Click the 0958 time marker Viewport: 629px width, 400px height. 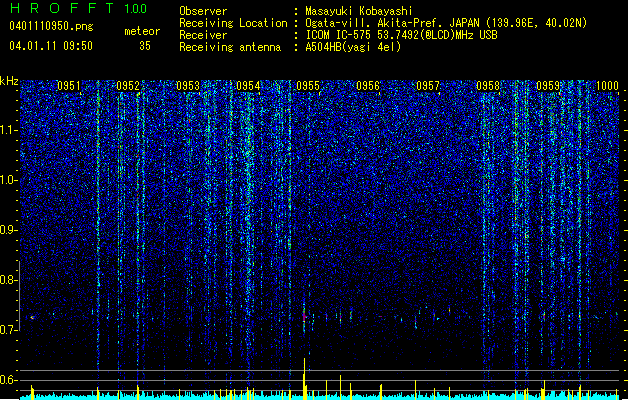coord(488,85)
